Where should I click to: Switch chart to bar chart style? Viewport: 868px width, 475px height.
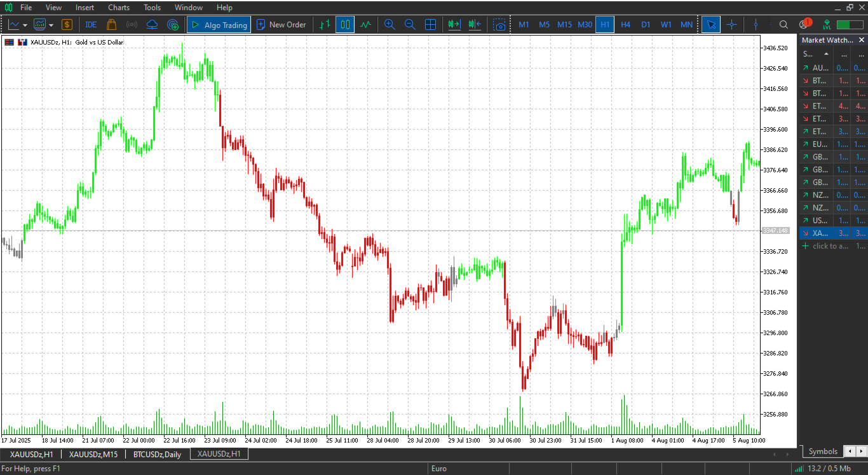coord(325,25)
